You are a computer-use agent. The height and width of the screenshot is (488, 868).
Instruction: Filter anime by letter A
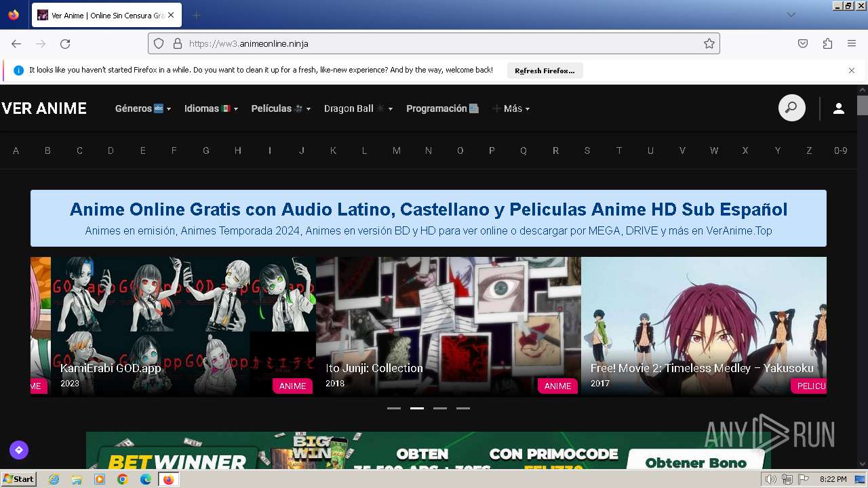pos(16,150)
